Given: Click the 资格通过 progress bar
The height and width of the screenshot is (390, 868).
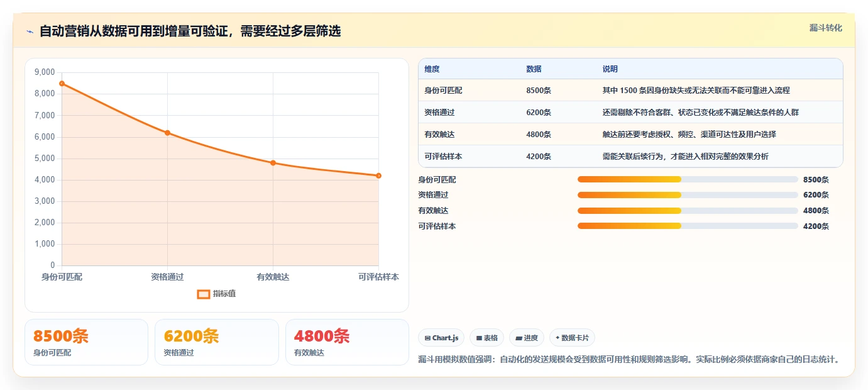Looking at the screenshot, I should [688, 195].
